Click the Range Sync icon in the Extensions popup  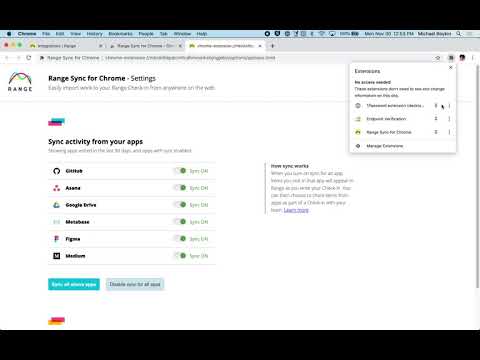pos(358,132)
